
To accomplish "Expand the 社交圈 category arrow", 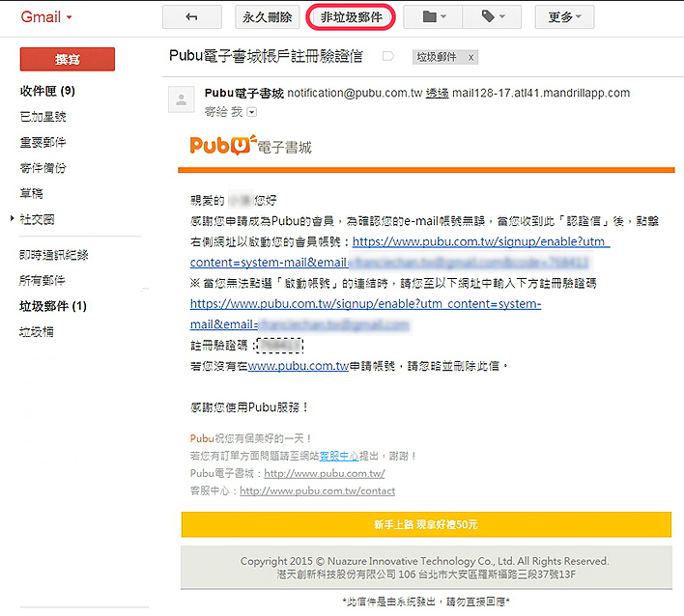I will coord(13,218).
